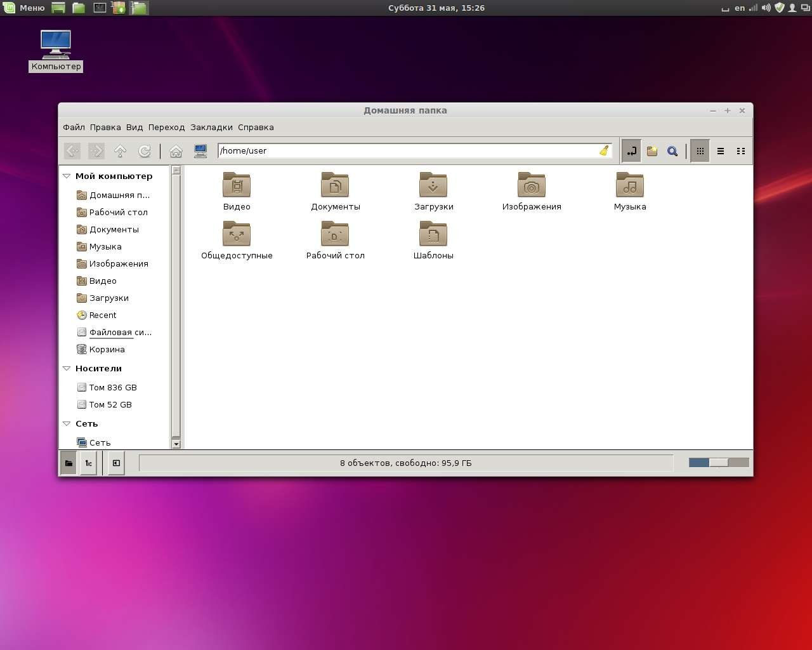
Task: Click the Computer icon in the toolbar
Action: coord(200,151)
